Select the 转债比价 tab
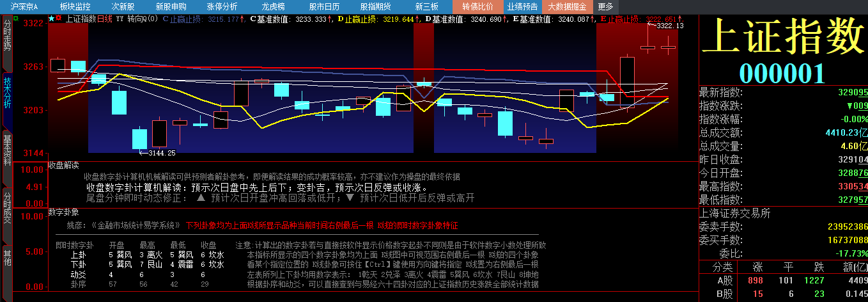This screenshot has height=302, width=868. point(477,6)
